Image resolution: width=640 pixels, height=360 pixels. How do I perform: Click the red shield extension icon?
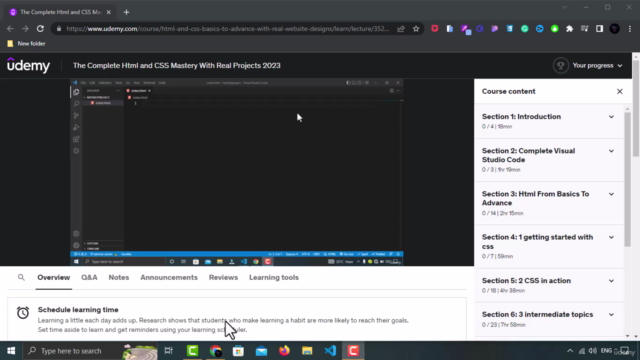coord(435,29)
